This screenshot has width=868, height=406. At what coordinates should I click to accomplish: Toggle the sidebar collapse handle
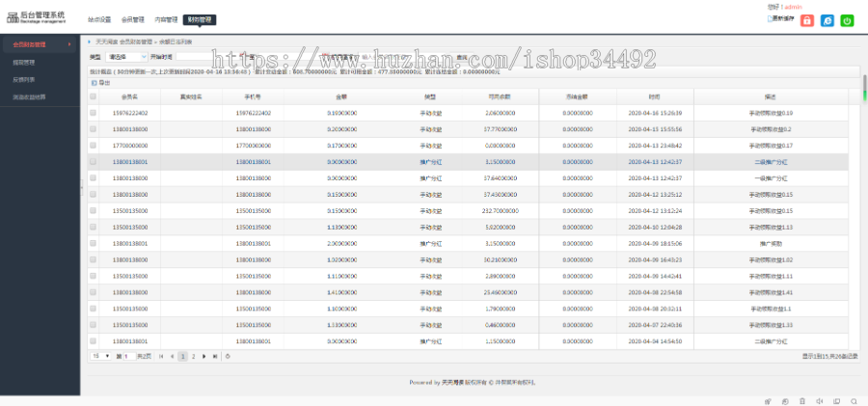point(82,187)
